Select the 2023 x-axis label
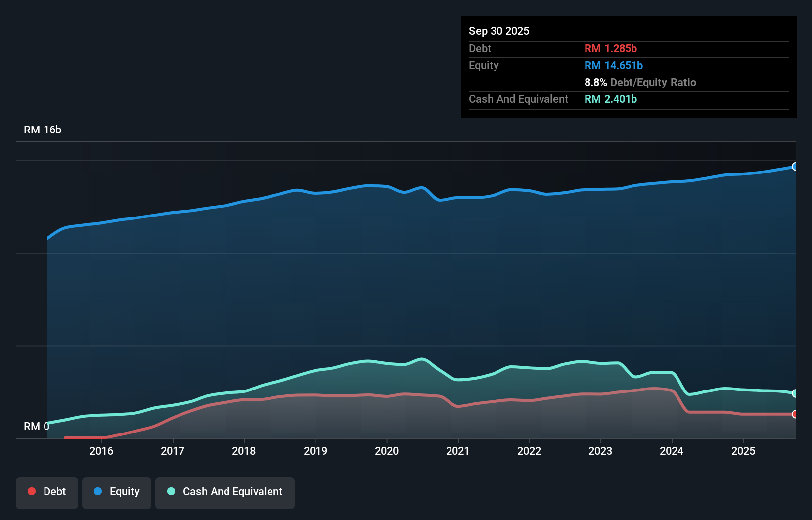Screen dimensions: 812x520 [x=600, y=451]
